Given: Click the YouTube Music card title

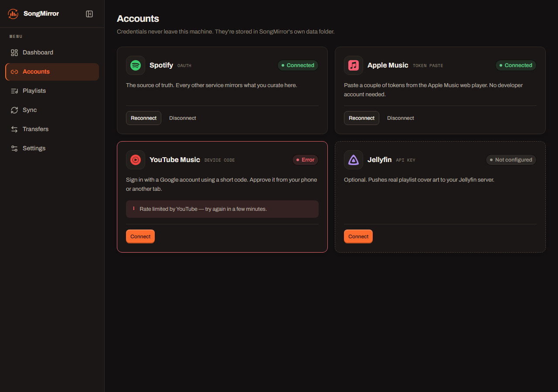Looking at the screenshot, I should click(x=175, y=160).
